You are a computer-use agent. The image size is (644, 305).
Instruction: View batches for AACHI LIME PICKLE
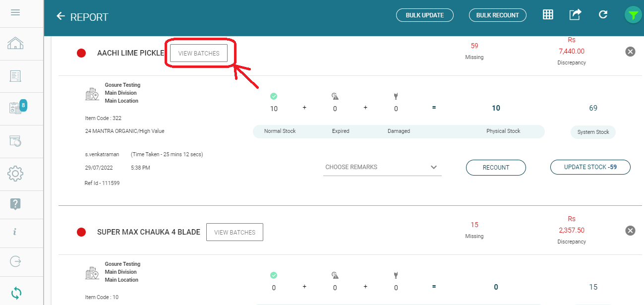coord(199,53)
